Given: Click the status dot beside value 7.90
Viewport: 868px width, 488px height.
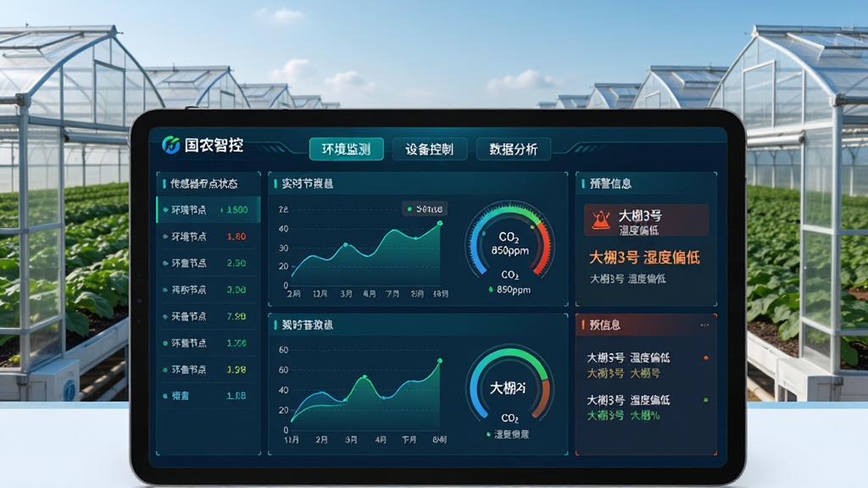Looking at the screenshot, I should coord(165,317).
